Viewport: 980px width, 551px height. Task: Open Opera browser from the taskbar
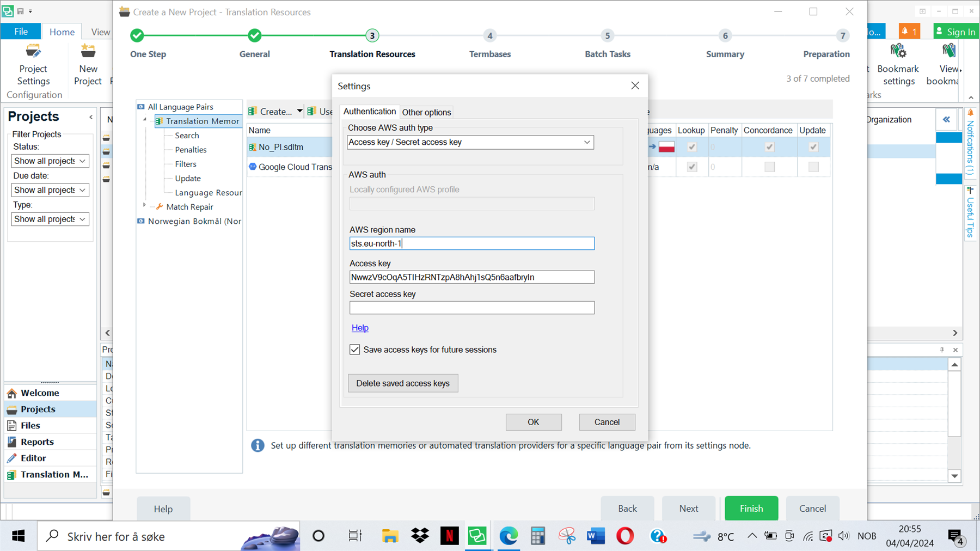pyautogui.click(x=625, y=536)
